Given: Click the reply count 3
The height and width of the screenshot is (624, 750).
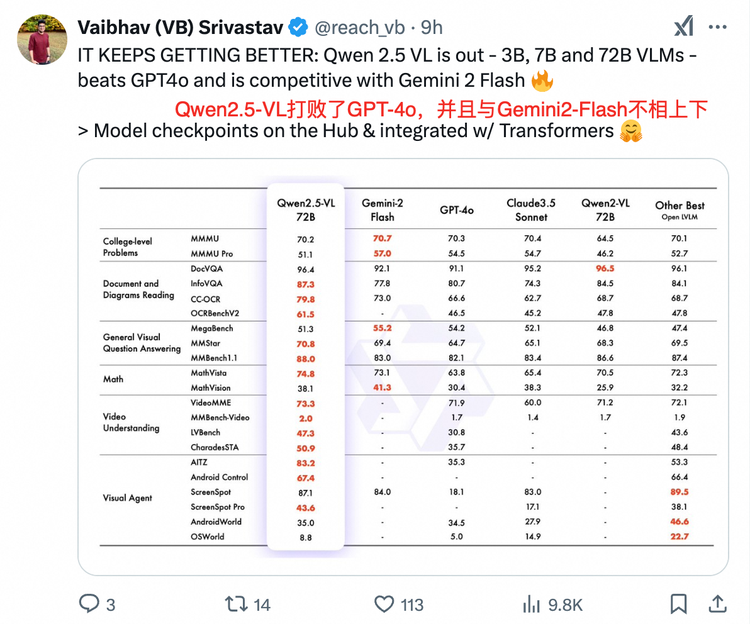Looking at the screenshot, I should click(110, 605).
